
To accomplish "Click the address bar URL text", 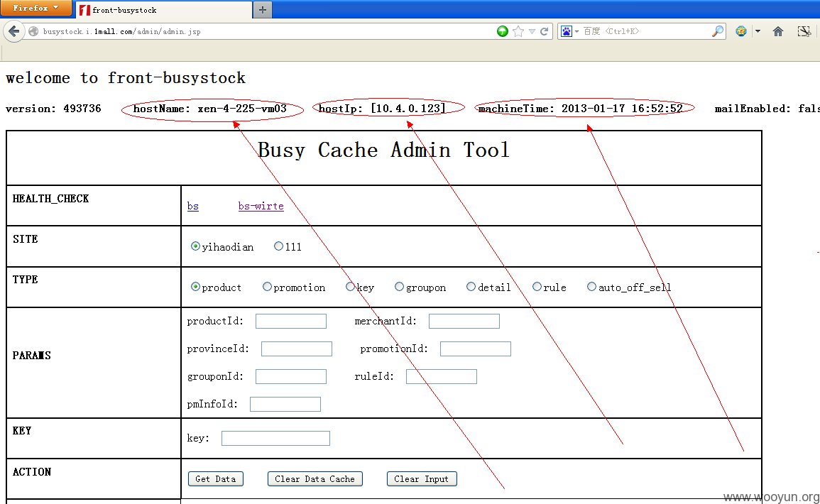I will [122, 31].
